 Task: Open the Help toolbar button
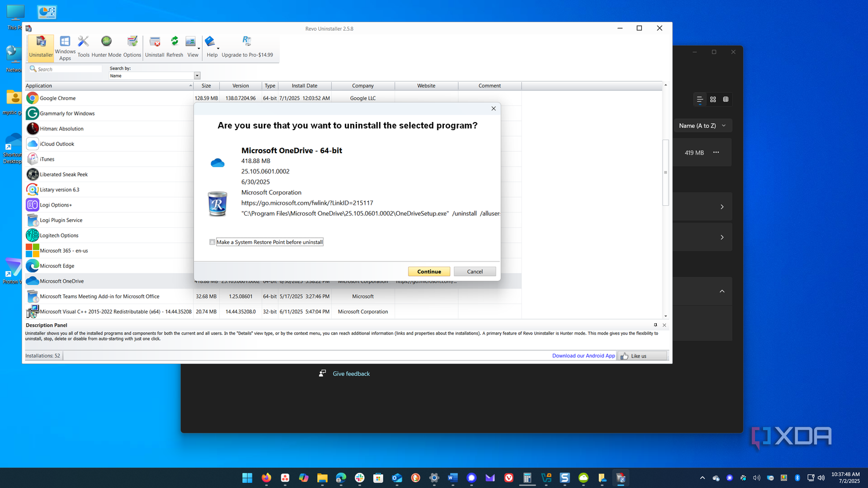(212, 47)
